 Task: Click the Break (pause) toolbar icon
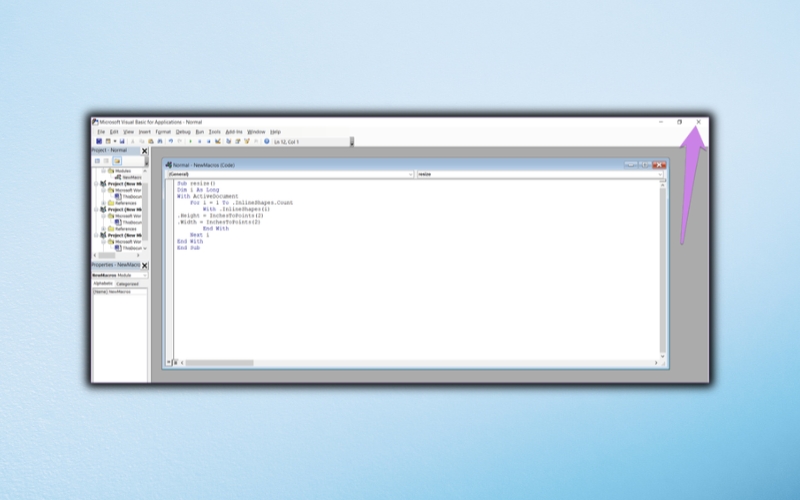coord(199,141)
